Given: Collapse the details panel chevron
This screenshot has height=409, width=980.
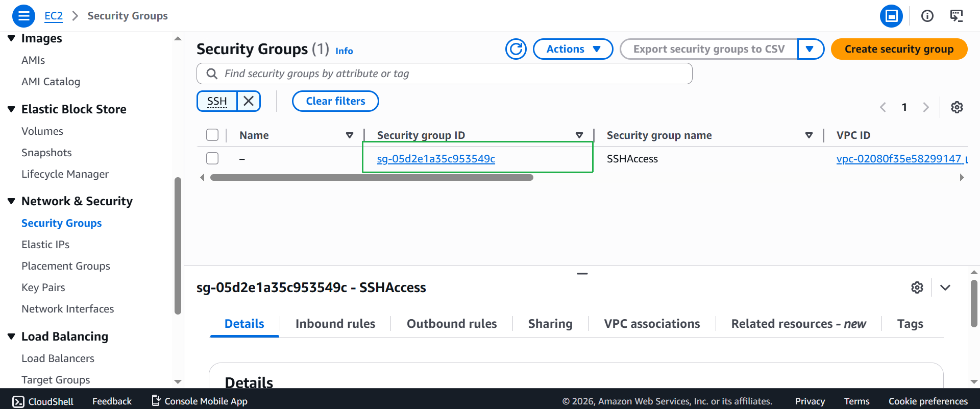Looking at the screenshot, I should pyautogui.click(x=945, y=287).
